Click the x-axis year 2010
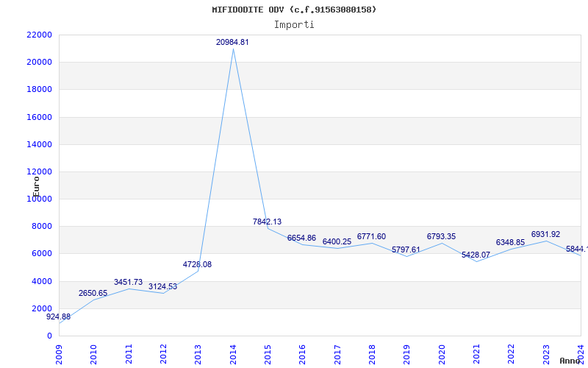Screen dimensions: 588x368 pos(94,355)
